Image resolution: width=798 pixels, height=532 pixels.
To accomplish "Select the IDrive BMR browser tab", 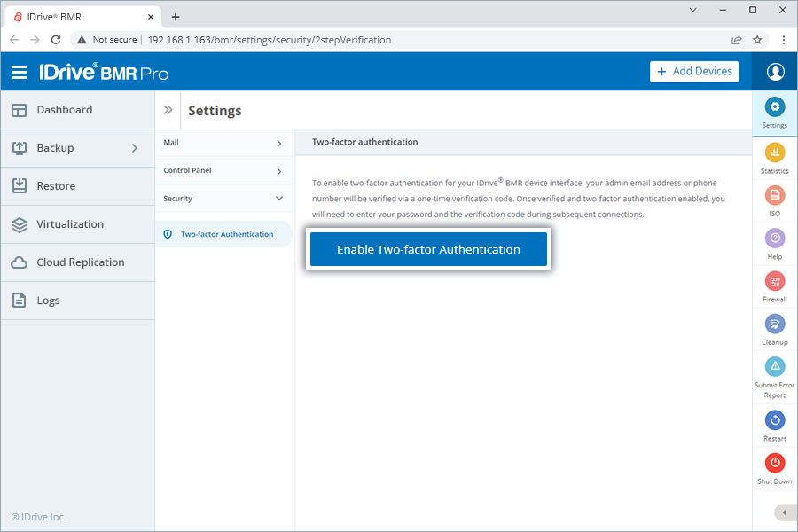I will coord(83,17).
